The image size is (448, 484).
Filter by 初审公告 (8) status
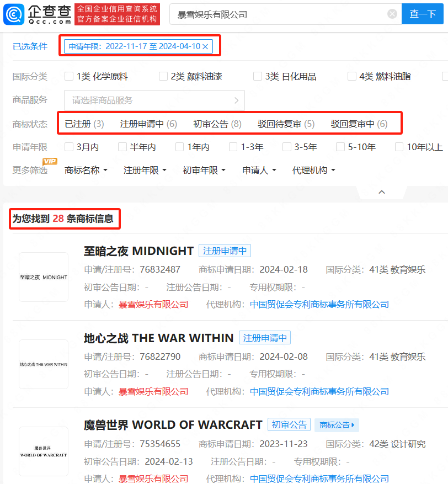[217, 124]
